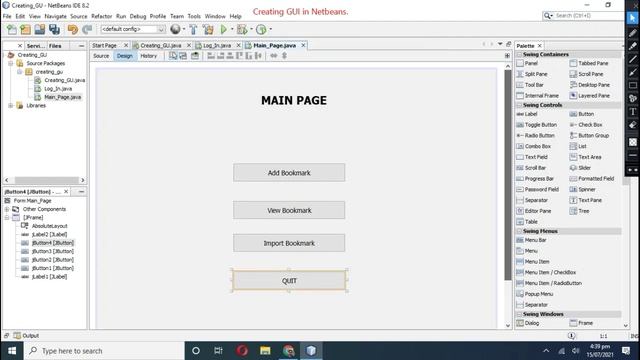This screenshot has width=640, height=360.
Task: Select the text tool in annotation sidebar
Action: pos(633,111)
